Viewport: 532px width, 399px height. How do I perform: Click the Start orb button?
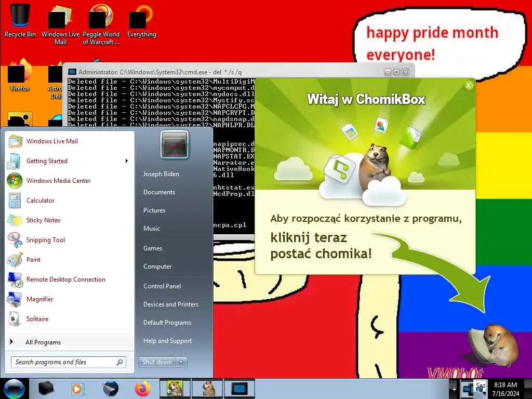[14, 389]
